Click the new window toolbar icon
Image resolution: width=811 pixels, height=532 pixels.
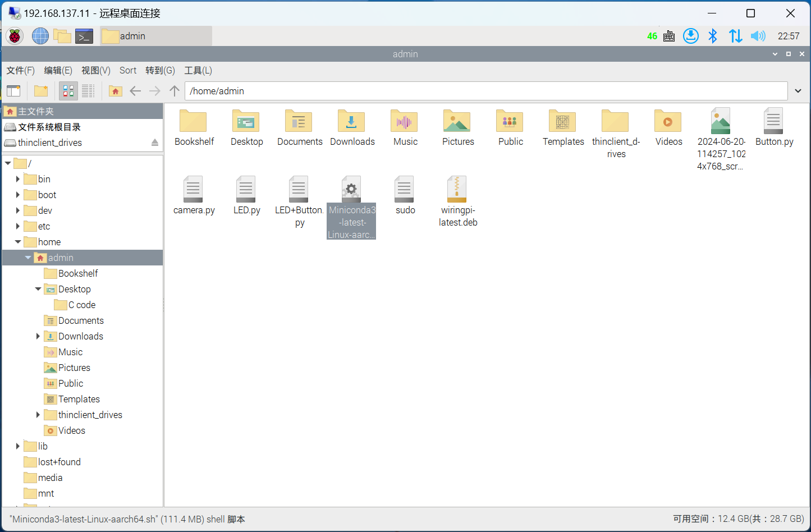click(x=13, y=91)
